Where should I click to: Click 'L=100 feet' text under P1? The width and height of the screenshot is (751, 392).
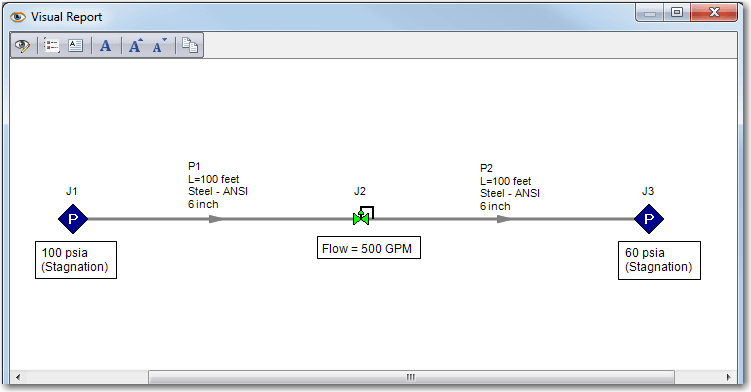click(x=213, y=179)
